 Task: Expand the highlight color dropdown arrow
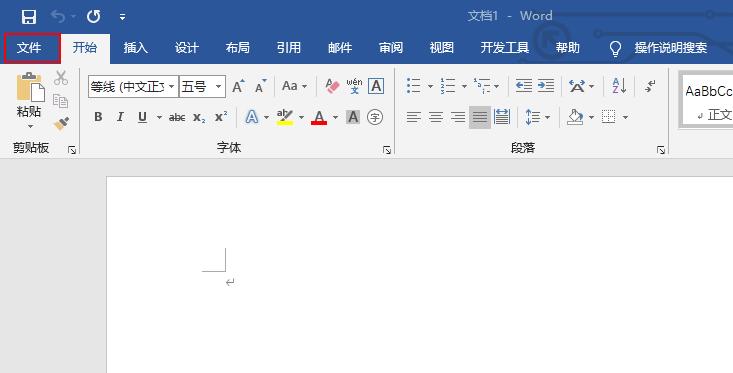302,117
